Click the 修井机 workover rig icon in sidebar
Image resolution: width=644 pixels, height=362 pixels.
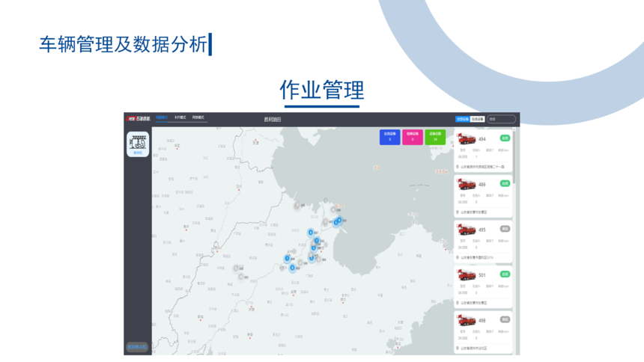point(138,143)
